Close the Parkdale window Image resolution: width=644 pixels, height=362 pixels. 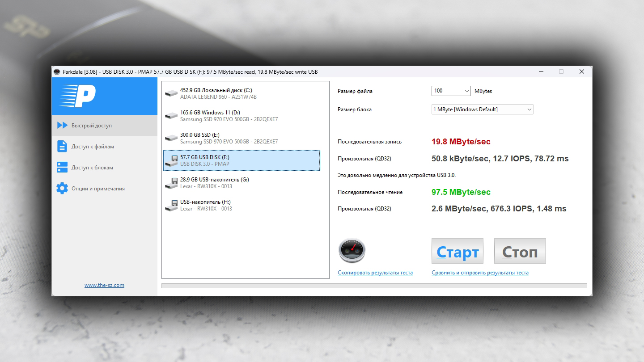click(582, 72)
